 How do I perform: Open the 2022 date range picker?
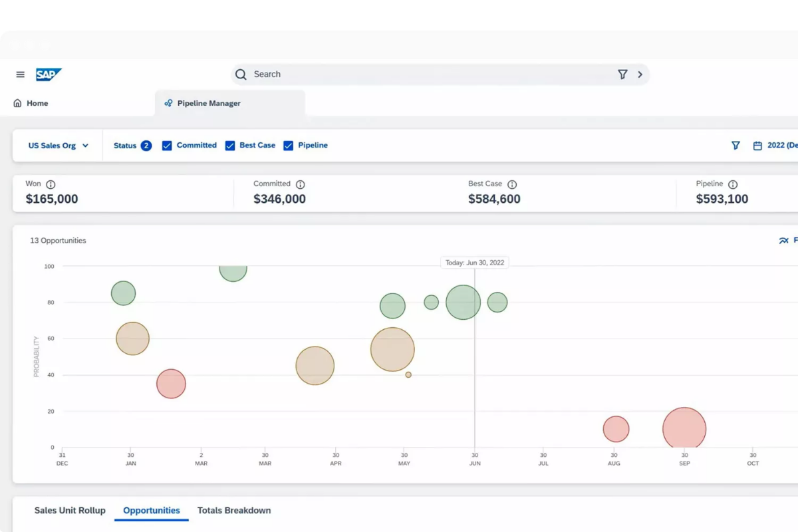tap(775, 146)
